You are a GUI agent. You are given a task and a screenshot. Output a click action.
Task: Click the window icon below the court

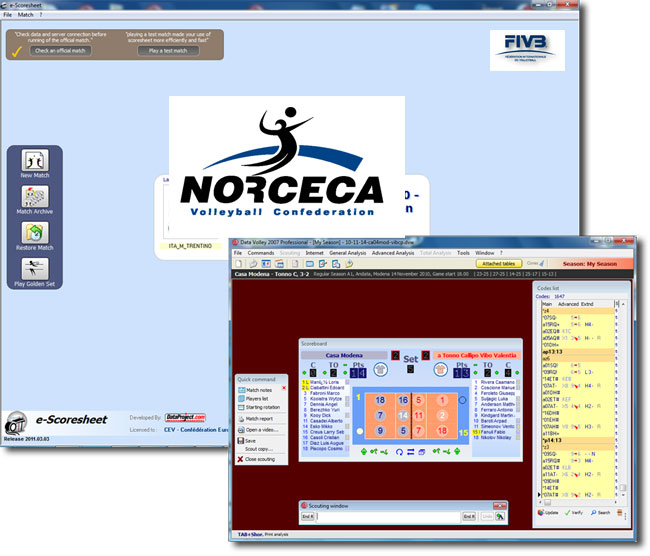(422, 452)
